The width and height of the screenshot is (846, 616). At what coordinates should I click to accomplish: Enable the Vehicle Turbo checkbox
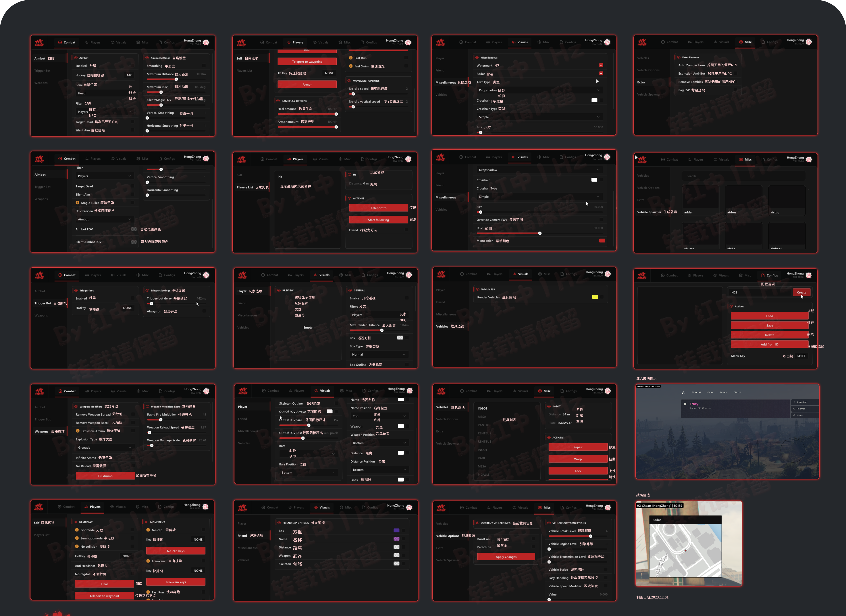pyautogui.click(x=605, y=569)
